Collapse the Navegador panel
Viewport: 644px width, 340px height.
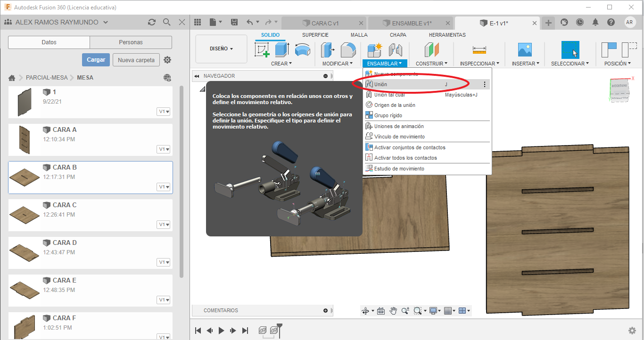click(325, 76)
